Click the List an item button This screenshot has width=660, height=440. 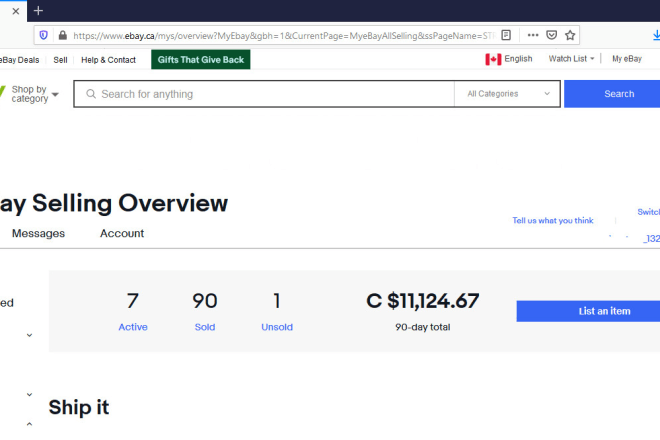(x=588, y=311)
